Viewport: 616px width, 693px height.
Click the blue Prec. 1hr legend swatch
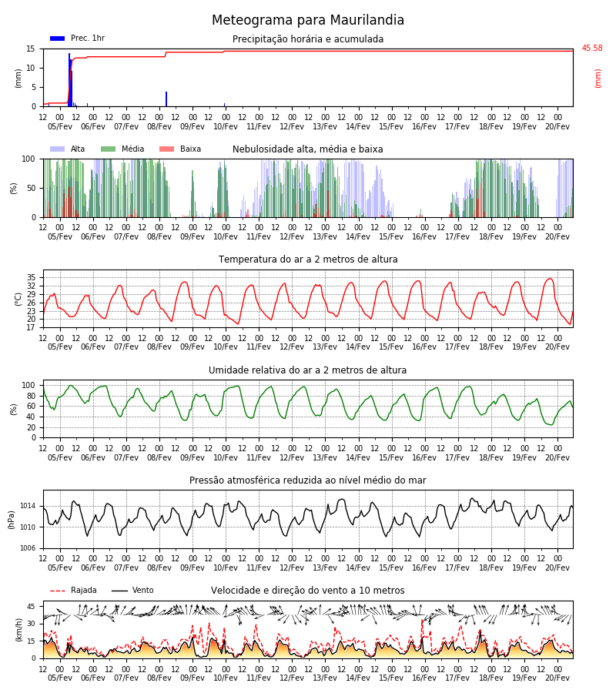58,38
